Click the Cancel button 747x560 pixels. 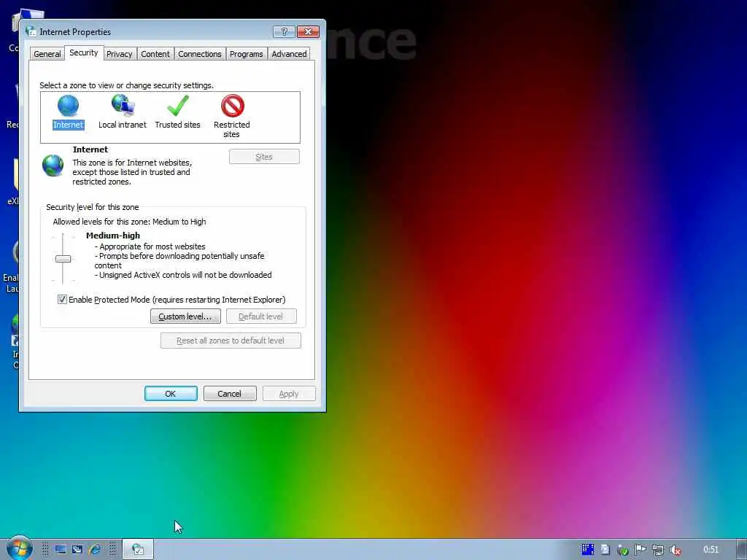230,394
